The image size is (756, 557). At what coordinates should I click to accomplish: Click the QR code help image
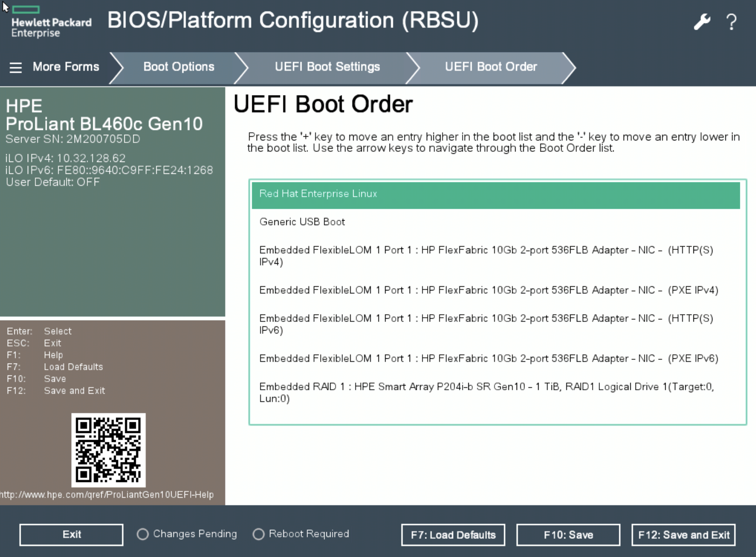pyautogui.click(x=108, y=450)
